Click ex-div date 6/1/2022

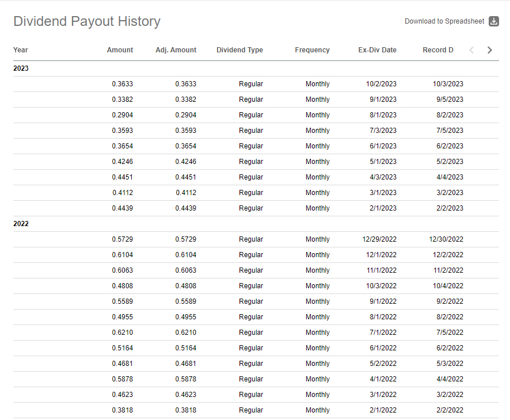coord(383,348)
